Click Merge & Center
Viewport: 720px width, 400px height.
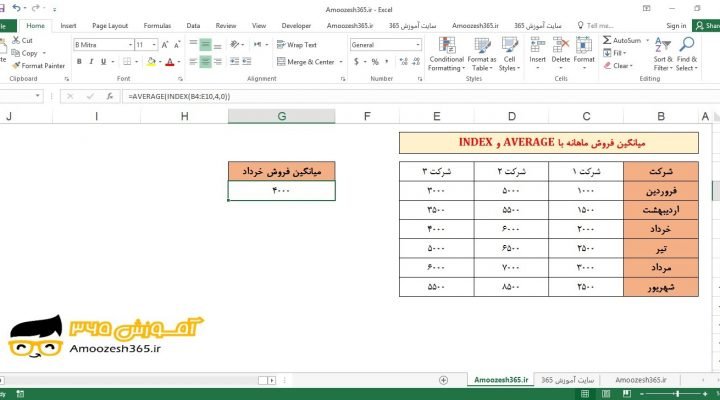[x=305, y=62]
